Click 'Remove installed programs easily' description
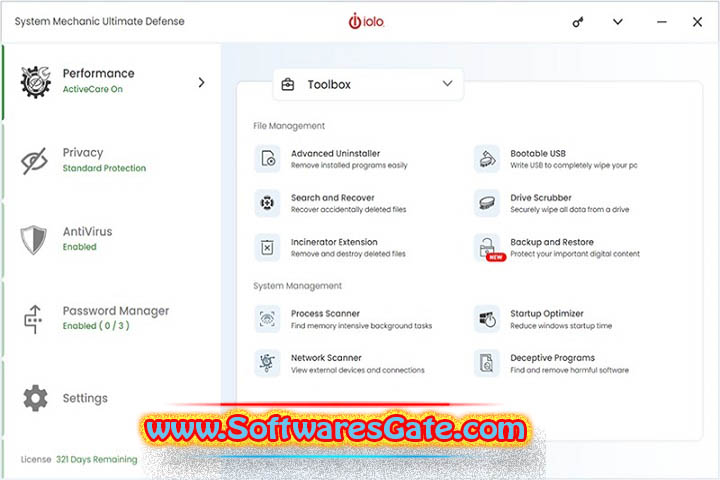The image size is (720, 480). pos(349,165)
